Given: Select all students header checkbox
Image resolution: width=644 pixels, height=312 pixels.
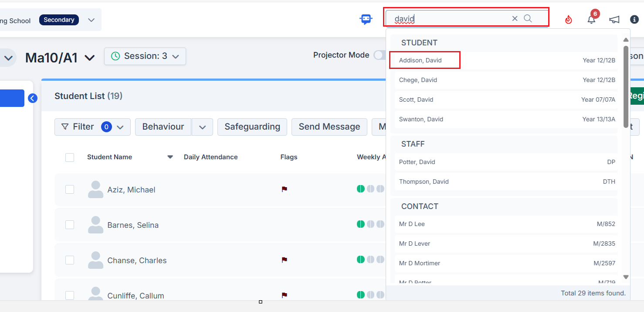Looking at the screenshot, I should (x=70, y=158).
